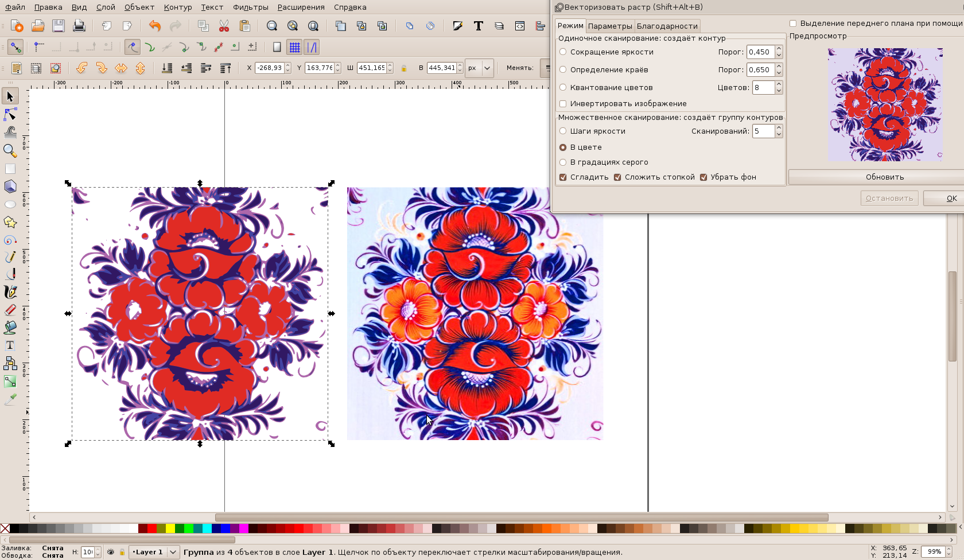
Task: Click the traced vector flower image on canvas
Action: click(200, 314)
